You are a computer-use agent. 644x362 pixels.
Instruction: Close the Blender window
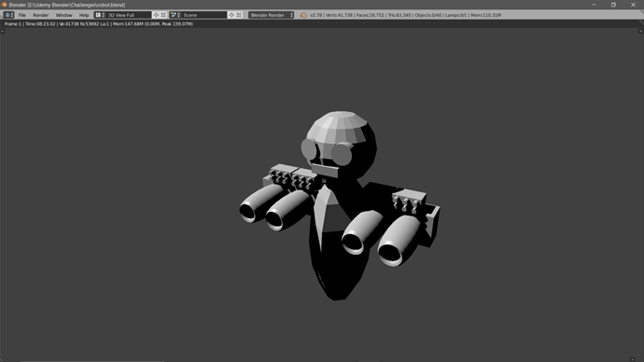(x=633, y=5)
